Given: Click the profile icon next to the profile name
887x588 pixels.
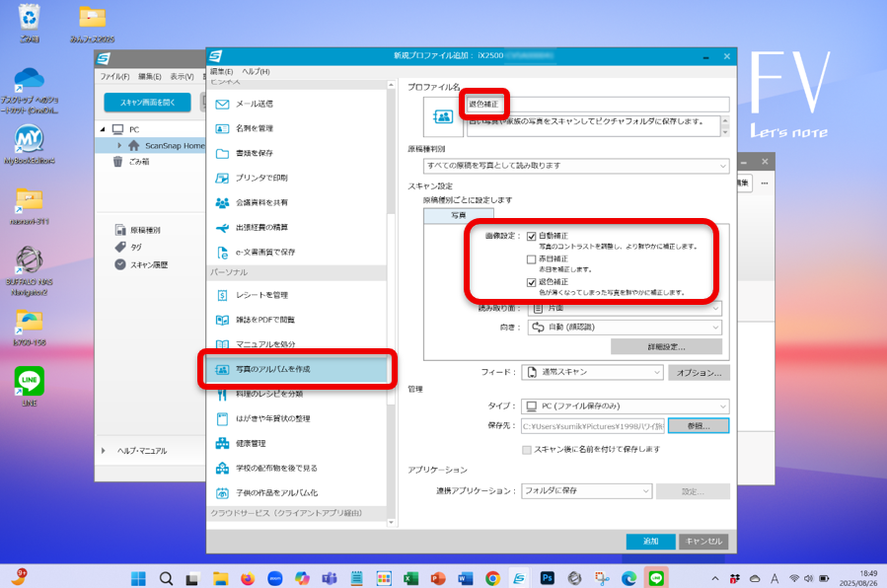Looking at the screenshot, I should pos(443,116).
